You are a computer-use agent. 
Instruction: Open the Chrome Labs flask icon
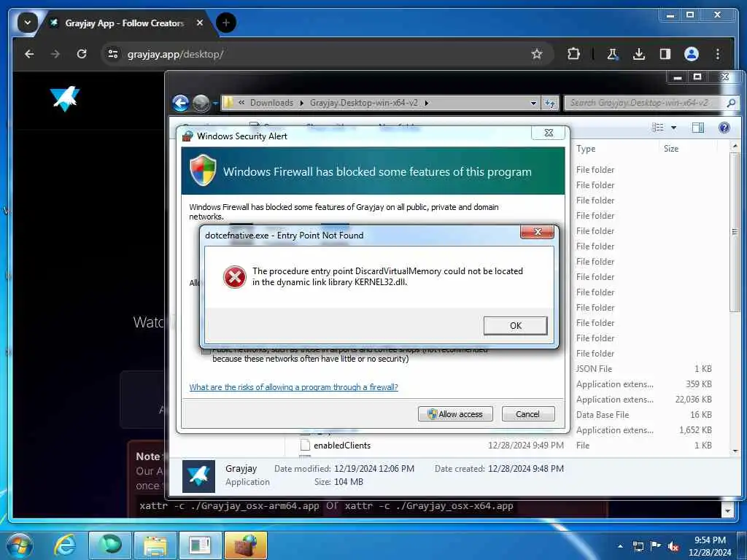click(x=613, y=54)
